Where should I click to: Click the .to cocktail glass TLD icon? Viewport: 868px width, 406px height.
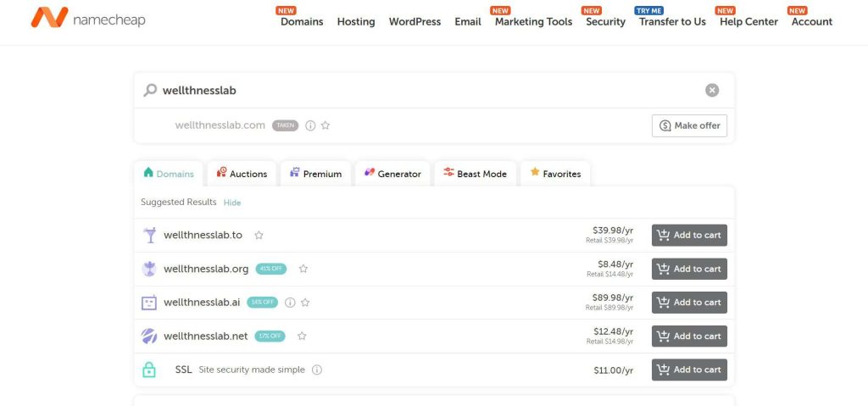149,235
